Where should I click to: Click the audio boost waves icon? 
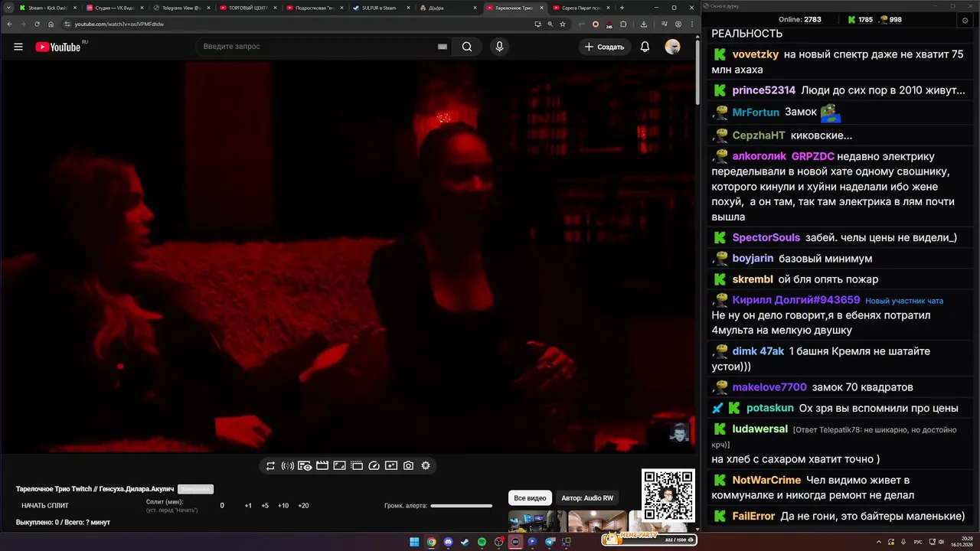coord(288,465)
